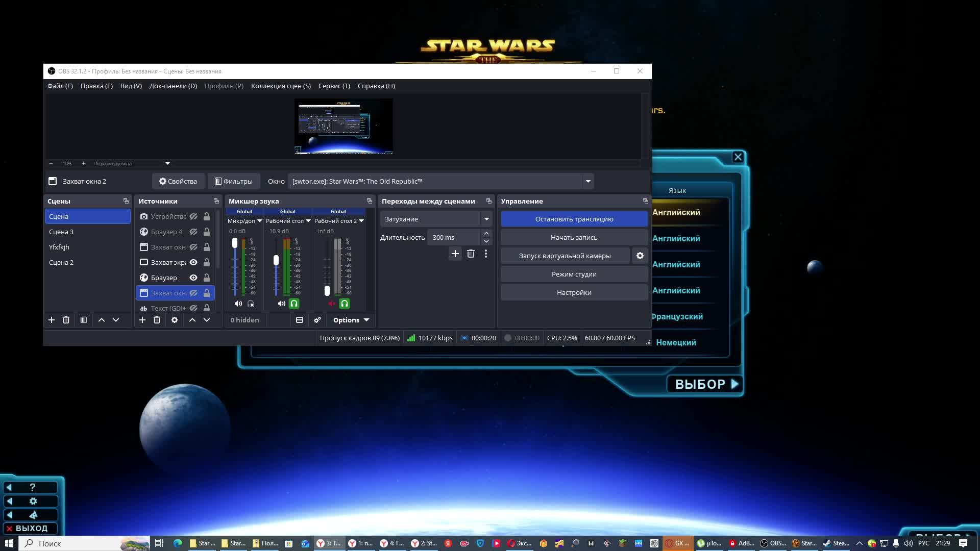Decrease transition duration with down stepper

tap(486, 241)
